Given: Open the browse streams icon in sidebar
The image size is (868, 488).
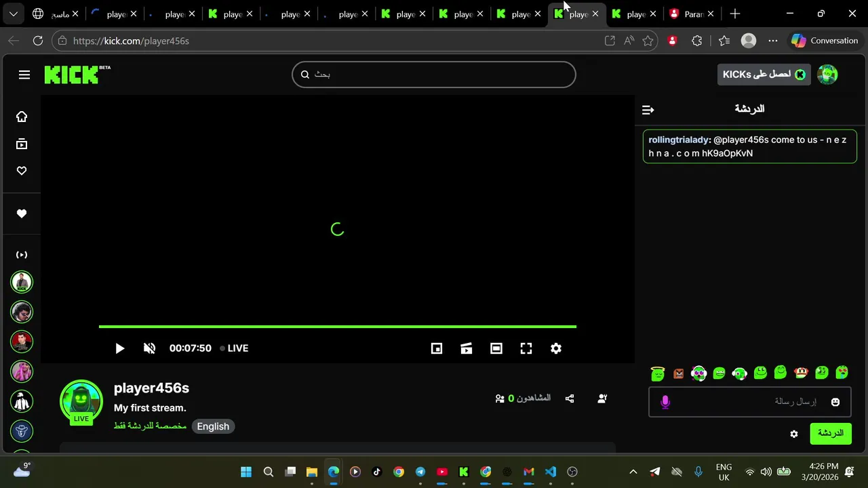Looking at the screenshot, I should pos(22,144).
